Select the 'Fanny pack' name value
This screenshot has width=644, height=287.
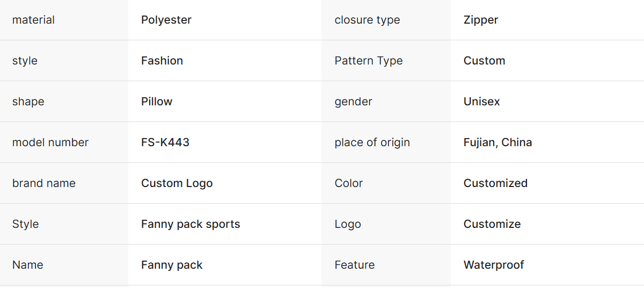click(172, 265)
